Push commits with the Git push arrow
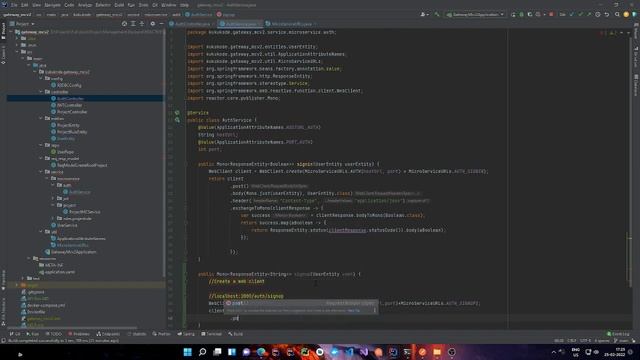The image size is (640, 360). (x=589, y=14)
